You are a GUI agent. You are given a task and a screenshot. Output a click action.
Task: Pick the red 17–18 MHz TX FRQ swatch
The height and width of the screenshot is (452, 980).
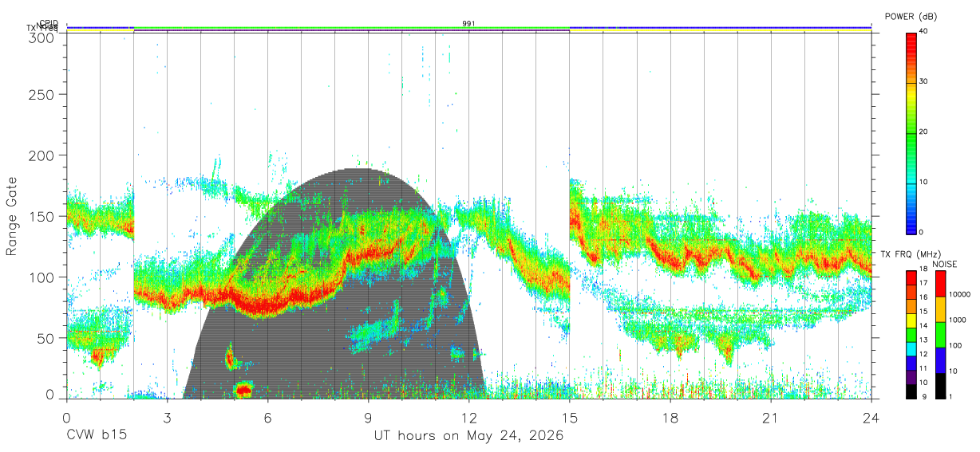pos(911,277)
